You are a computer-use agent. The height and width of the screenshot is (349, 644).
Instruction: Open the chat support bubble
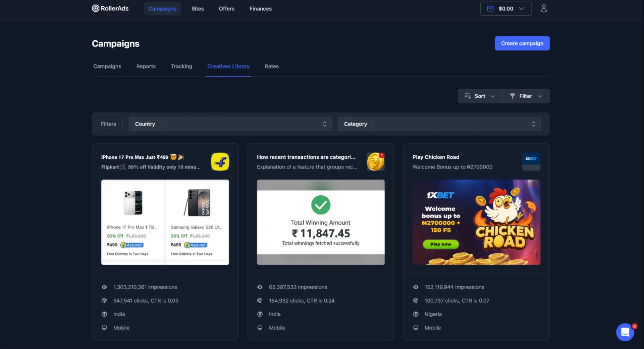click(x=625, y=332)
